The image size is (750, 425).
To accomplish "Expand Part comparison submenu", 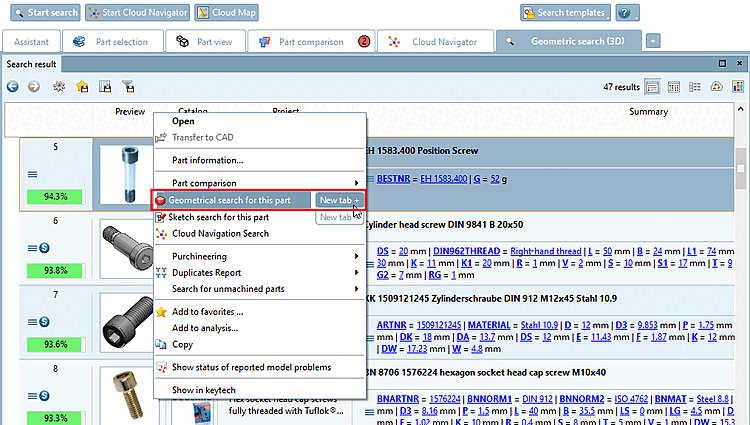I will pyautogui.click(x=260, y=183).
